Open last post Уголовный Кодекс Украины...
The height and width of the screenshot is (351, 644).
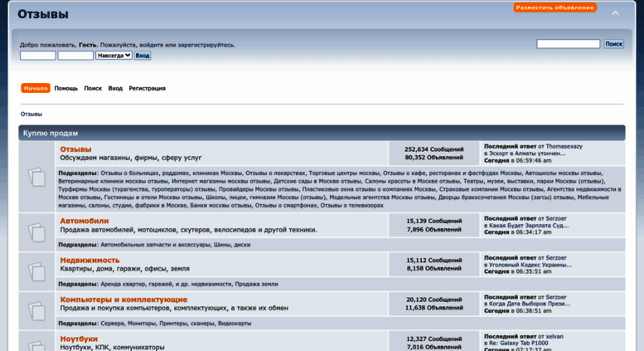point(530,265)
